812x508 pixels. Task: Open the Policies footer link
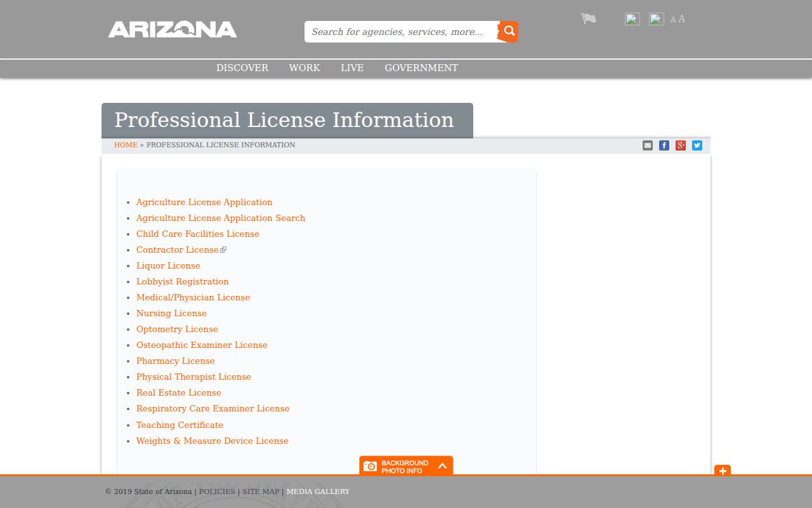tap(217, 491)
